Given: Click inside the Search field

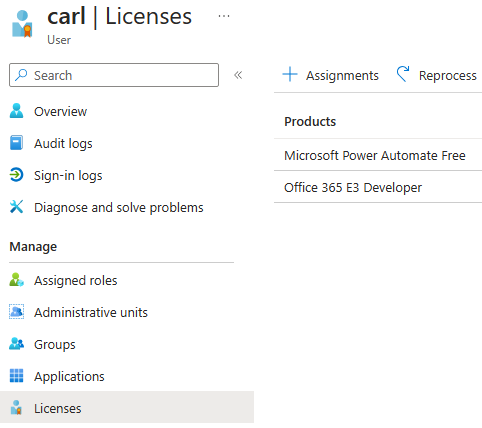Looking at the screenshot, I should (114, 75).
